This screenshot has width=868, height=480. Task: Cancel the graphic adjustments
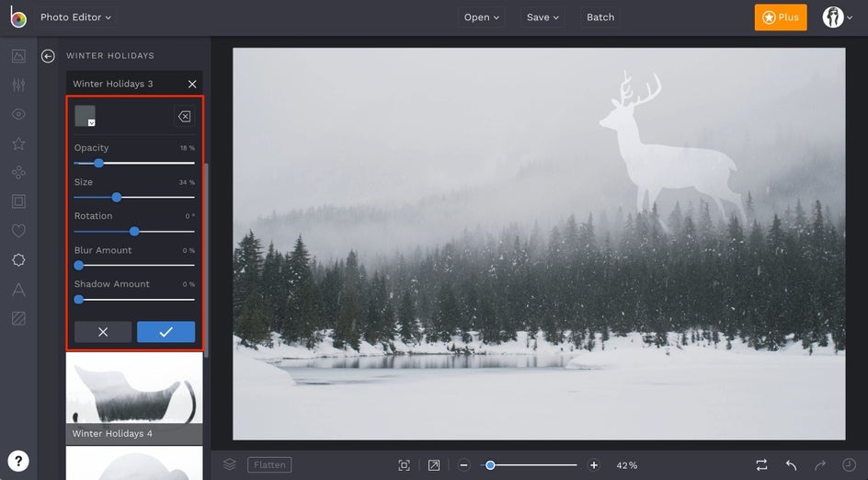[x=103, y=332]
